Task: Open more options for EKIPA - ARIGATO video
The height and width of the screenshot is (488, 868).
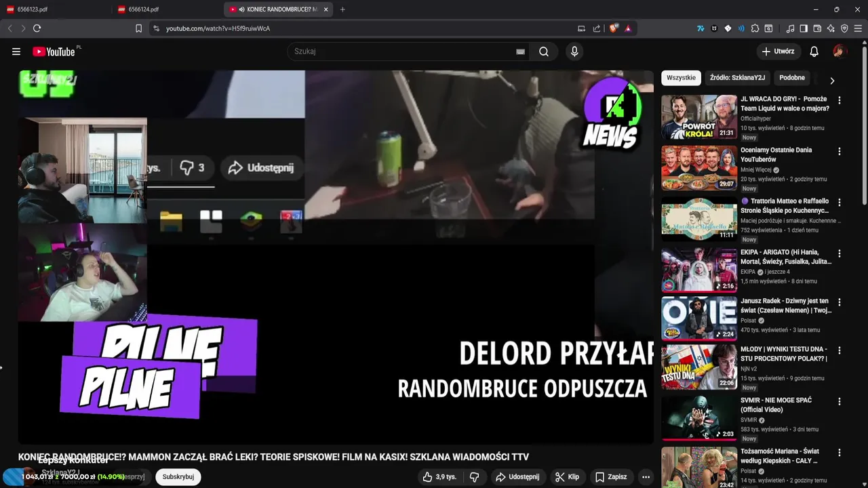Action: [840, 253]
